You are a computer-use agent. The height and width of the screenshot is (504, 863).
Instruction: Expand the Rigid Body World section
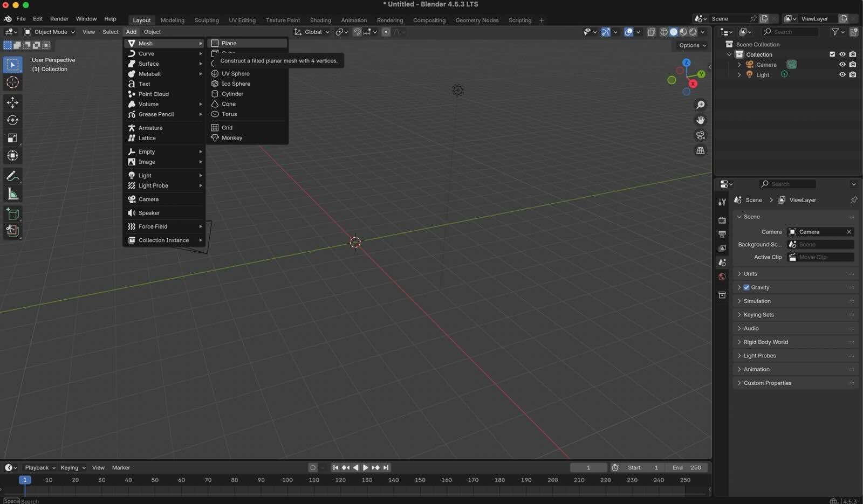click(765, 342)
